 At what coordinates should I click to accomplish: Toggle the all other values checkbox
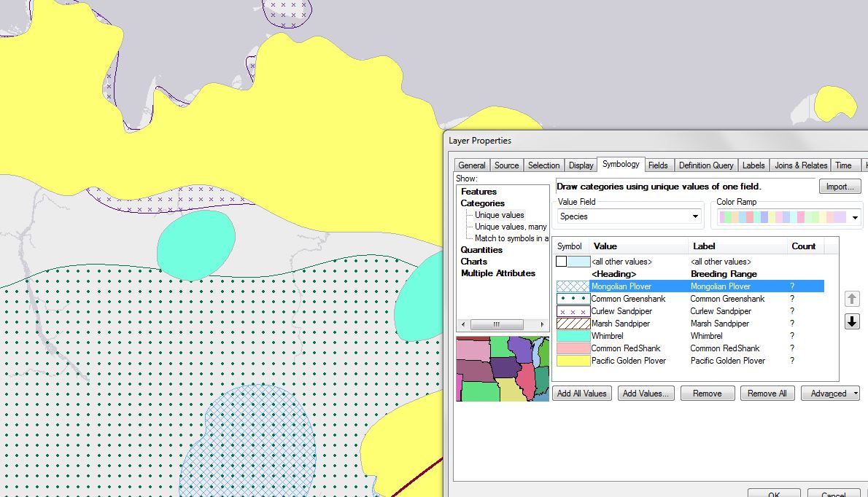(561, 261)
